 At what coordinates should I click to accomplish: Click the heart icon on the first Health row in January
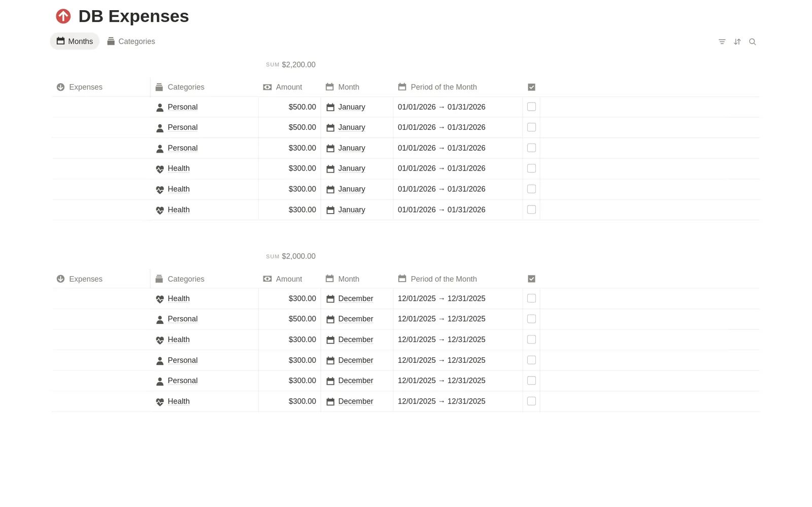coord(159,169)
